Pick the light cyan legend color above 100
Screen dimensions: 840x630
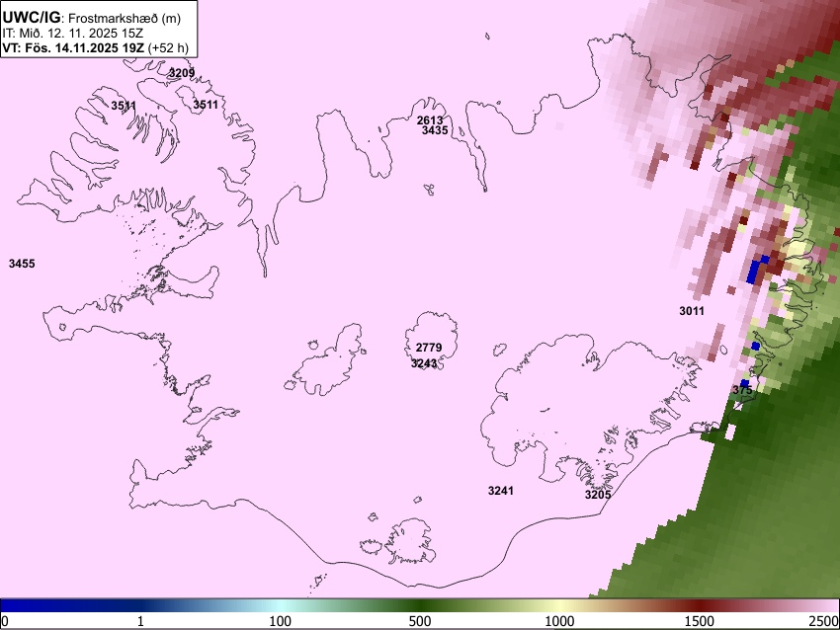pyautogui.click(x=281, y=606)
